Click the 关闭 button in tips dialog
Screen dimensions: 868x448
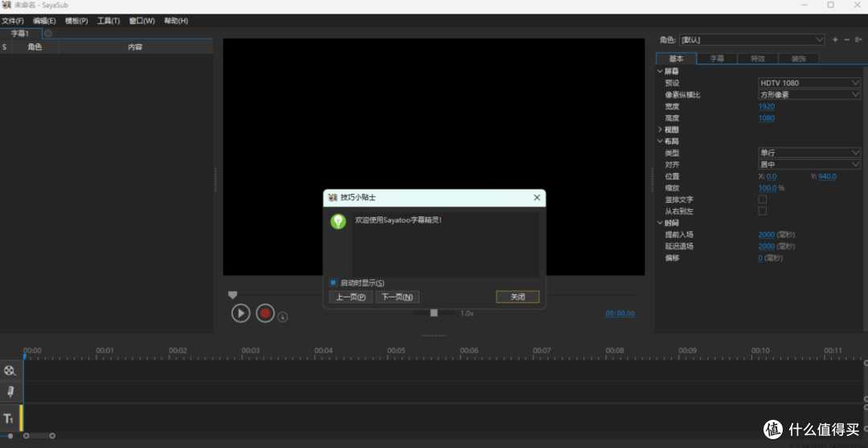coord(518,297)
